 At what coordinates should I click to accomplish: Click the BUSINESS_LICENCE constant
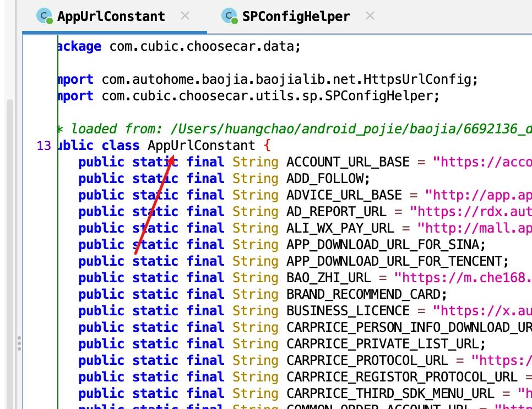point(348,311)
